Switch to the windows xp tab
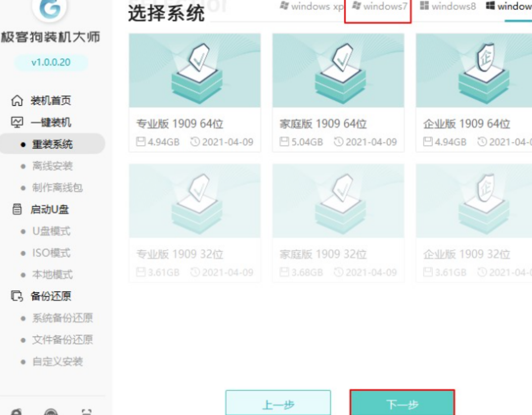The image size is (532, 415). click(x=311, y=6)
